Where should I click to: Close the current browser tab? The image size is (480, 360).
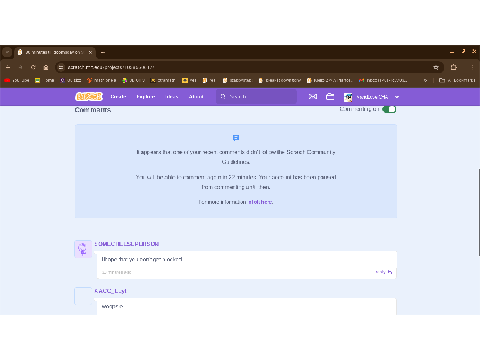(90, 52)
